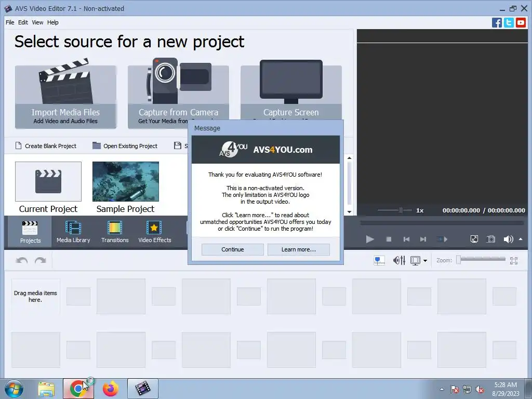Viewport: 532px width, 399px height.
Task: Open the File menu
Action: coord(10,22)
